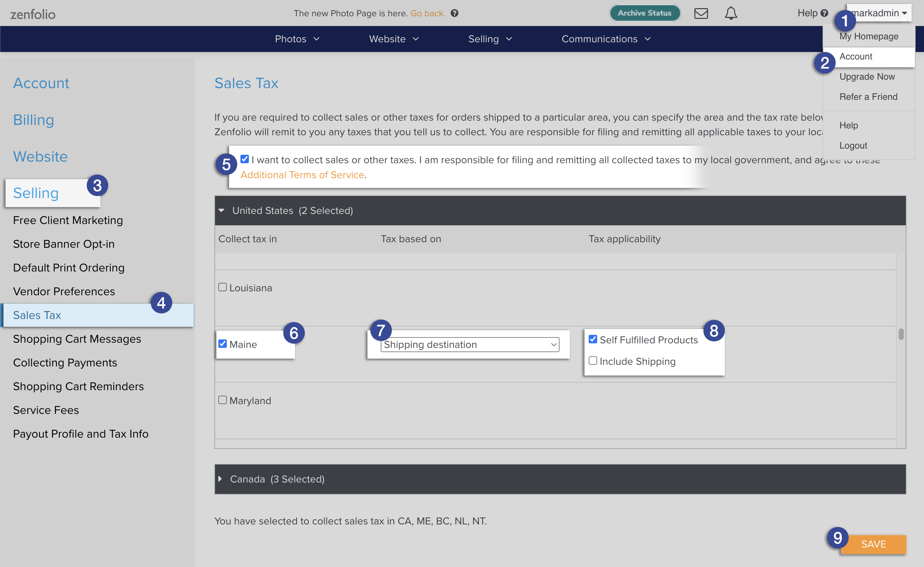
Task: Check the Louisiana checkbox
Action: pyautogui.click(x=222, y=287)
